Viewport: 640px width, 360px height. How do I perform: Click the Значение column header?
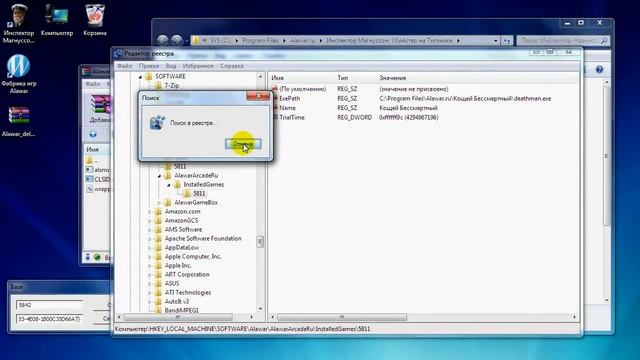pyautogui.click(x=393, y=78)
